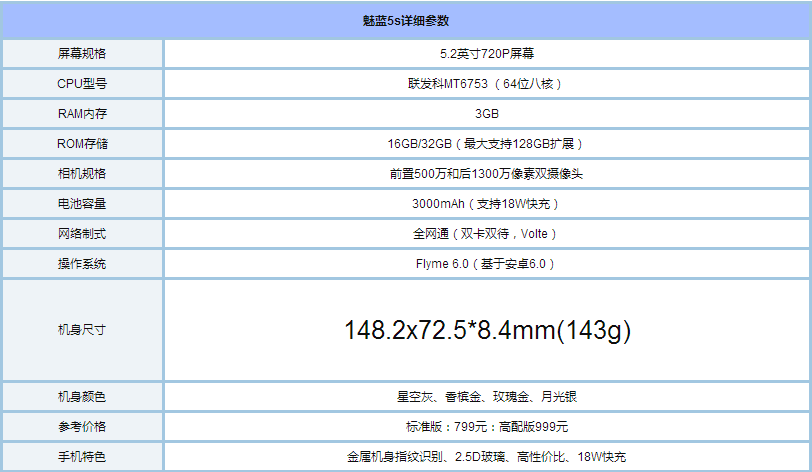Select the 操作系统 label cell
This screenshot has width=812, height=472.
point(82,264)
